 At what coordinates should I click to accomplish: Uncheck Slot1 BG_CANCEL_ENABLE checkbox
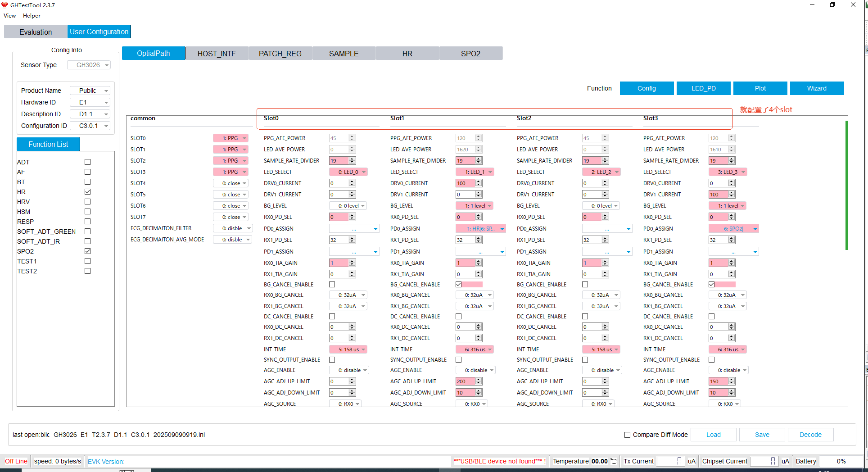pyautogui.click(x=459, y=284)
